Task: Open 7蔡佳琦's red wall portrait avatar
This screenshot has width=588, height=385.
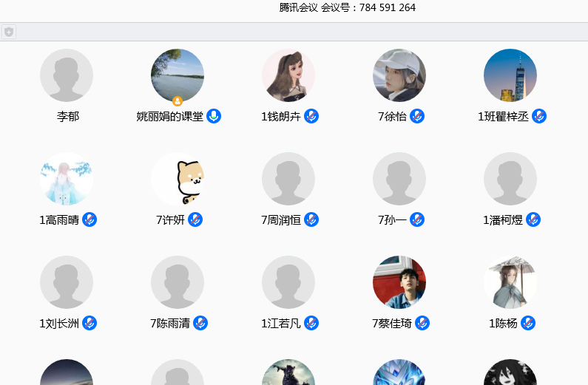Action: pyautogui.click(x=399, y=282)
